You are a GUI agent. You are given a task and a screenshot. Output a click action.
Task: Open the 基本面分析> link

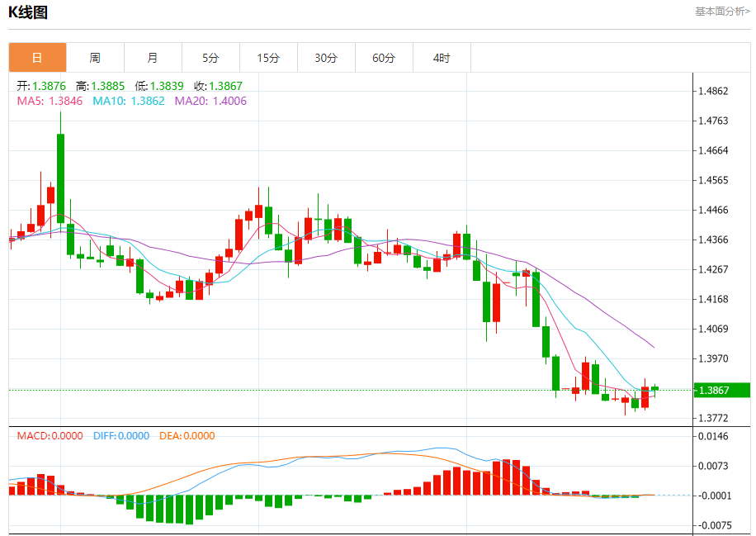722,11
